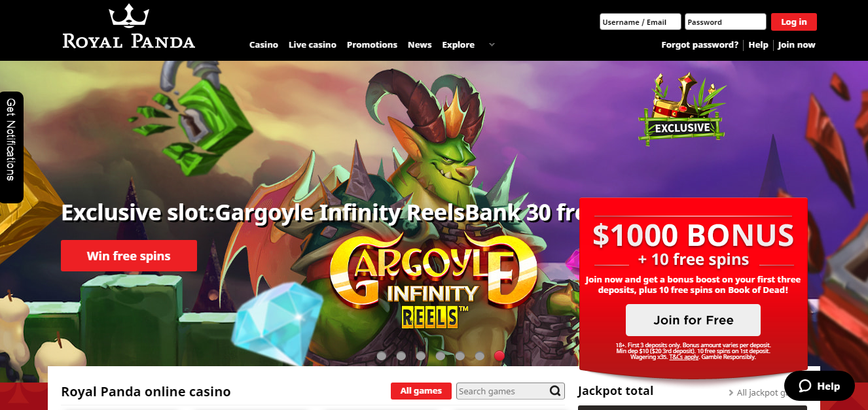Select the third carousel slide dot

coord(421,356)
